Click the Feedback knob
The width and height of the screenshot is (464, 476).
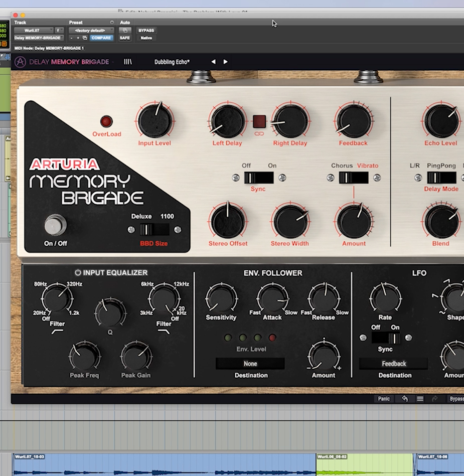[354, 121]
